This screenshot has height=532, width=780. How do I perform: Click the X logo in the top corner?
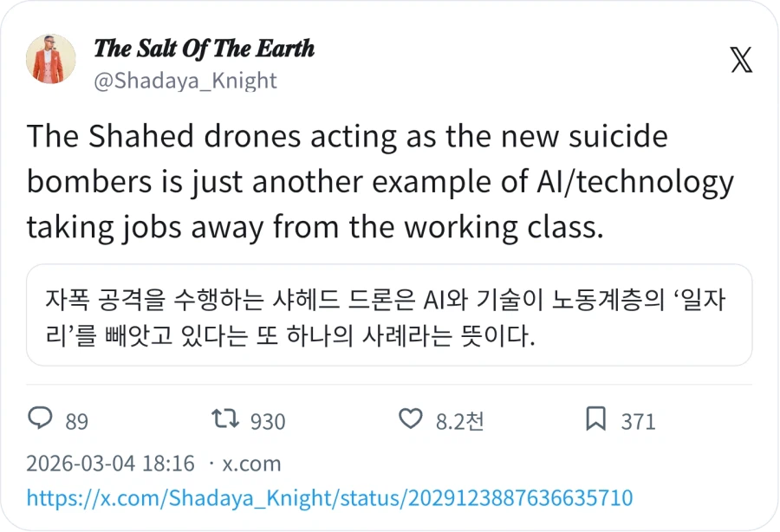pyautogui.click(x=740, y=61)
